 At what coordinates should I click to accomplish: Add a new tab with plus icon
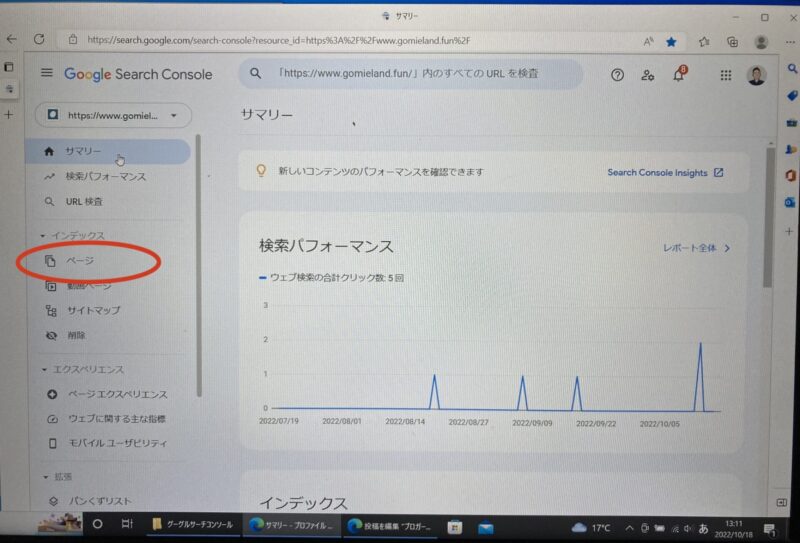coord(9,115)
